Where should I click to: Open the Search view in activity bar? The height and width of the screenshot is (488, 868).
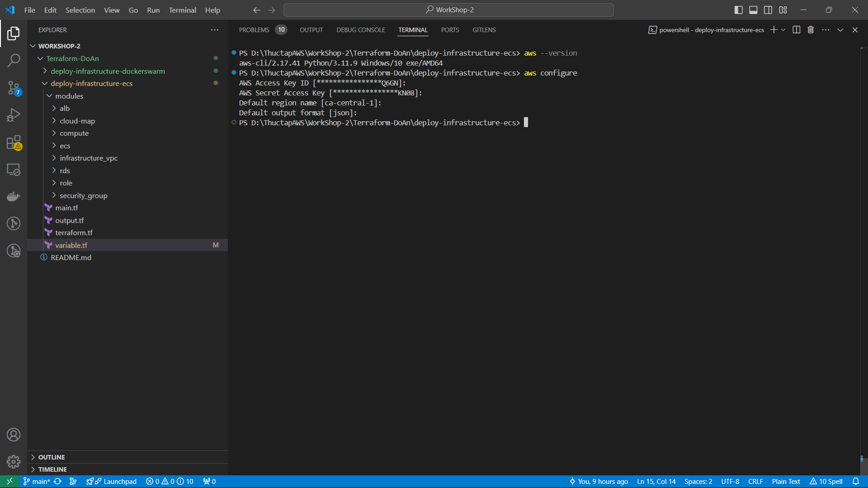pos(14,60)
